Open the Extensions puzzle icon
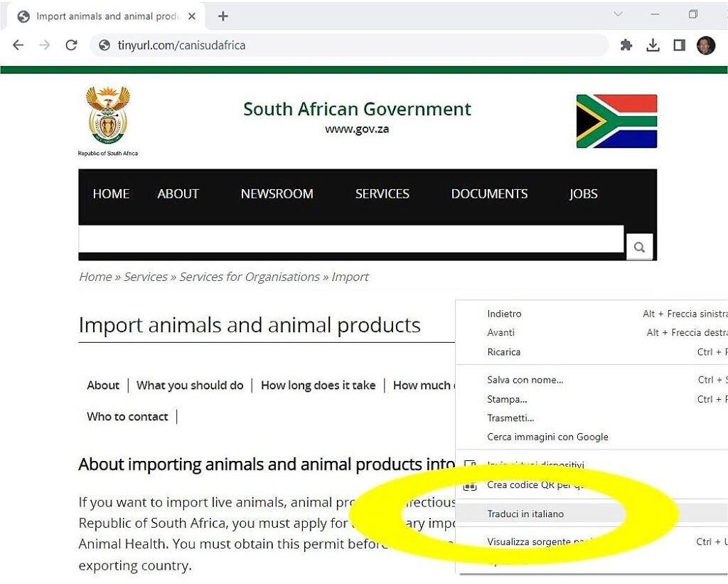The image size is (728, 584). click(x=626, y=45)
